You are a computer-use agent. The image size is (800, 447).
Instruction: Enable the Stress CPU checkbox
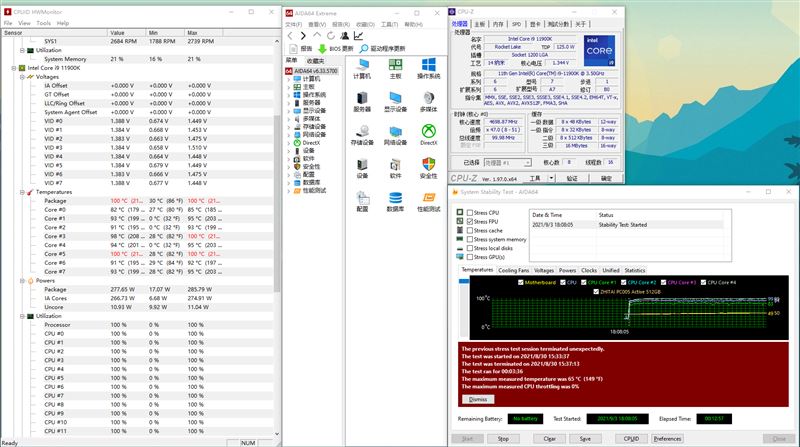coord(470,213)
